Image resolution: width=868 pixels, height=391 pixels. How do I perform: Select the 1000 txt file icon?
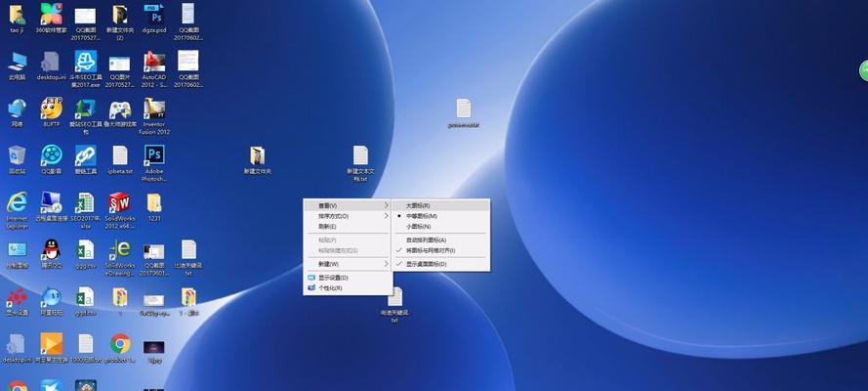86,344
